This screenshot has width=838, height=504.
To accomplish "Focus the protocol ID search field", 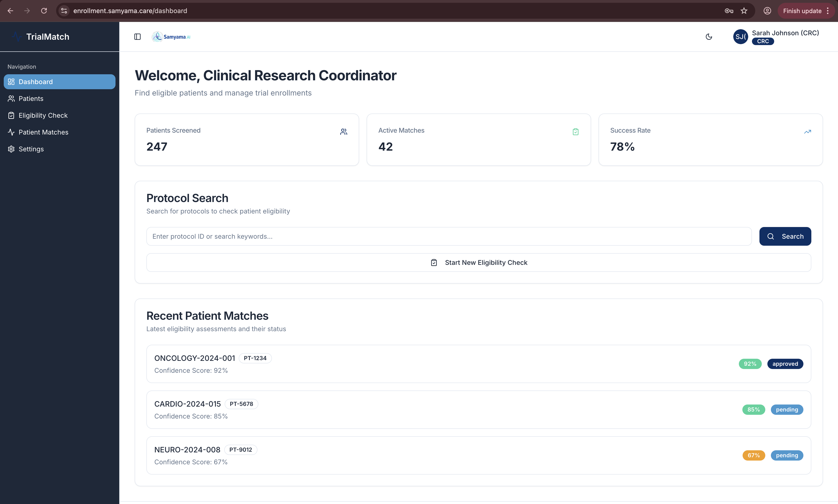I will (x=448, y=236).
